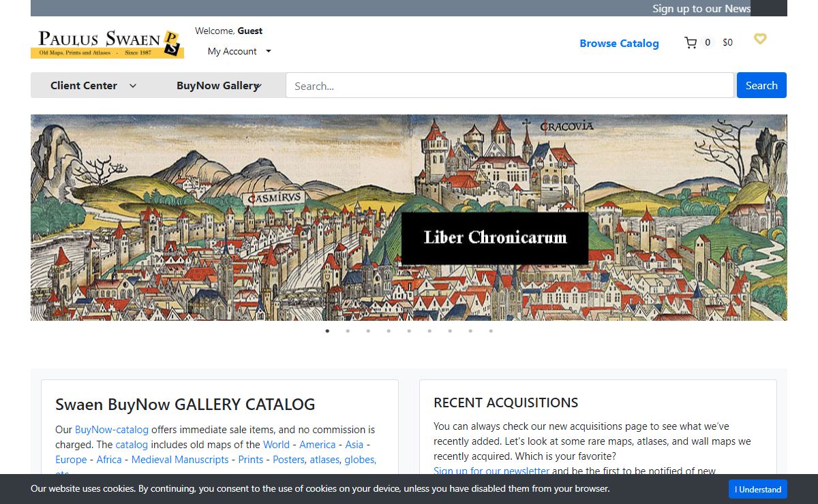Open the Europe maps link
Screen dimensions: 818x504
coord(71,460)
